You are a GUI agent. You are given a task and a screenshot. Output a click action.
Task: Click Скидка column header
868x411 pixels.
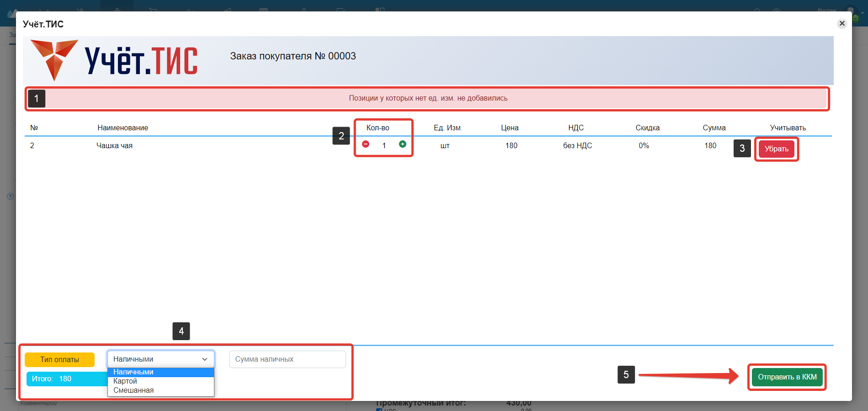coord(647,128)
